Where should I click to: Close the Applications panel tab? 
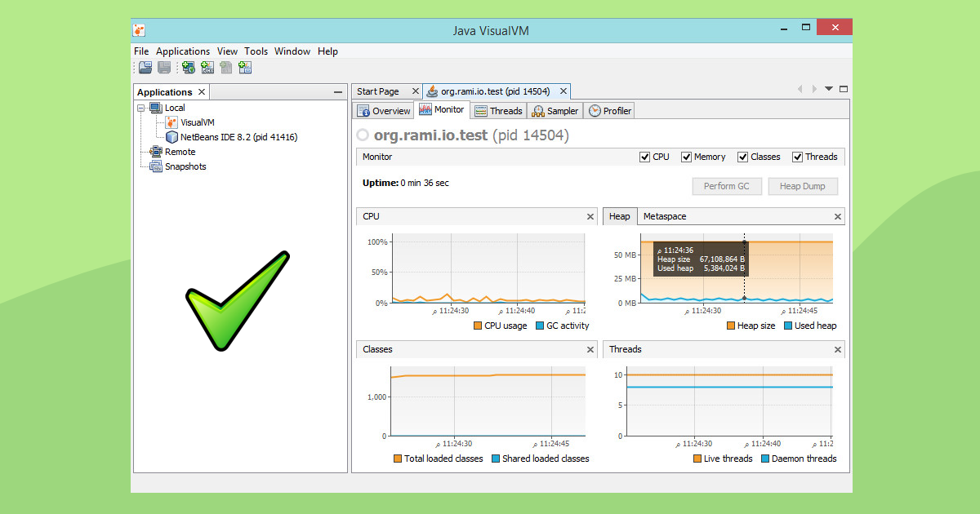pos(202,92)
